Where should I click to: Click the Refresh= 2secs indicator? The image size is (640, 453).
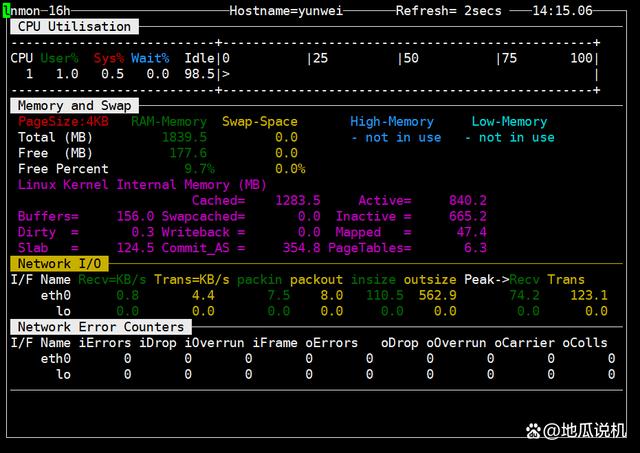pyautogui.click(x=449, y=11)
